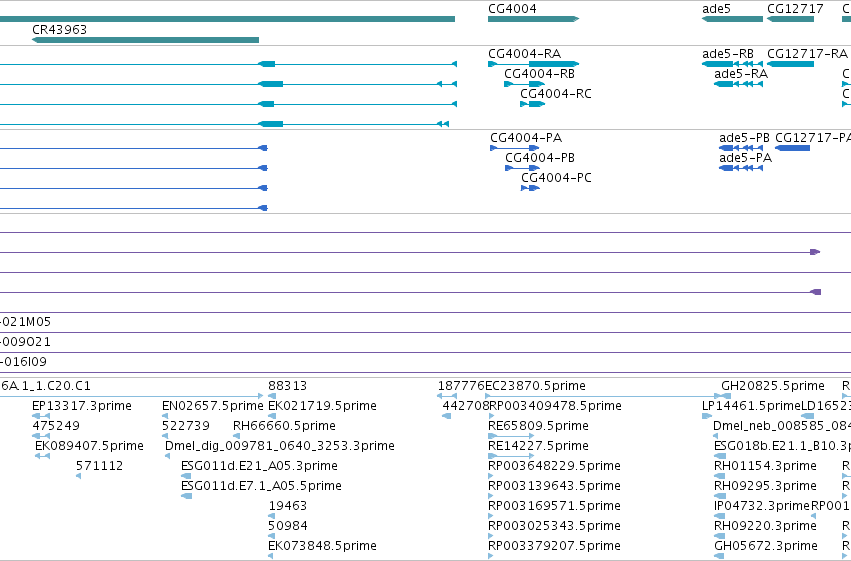Select EST EK089407.5prime
Viewport: 851px width, 561px height.
tap(90, 446)
